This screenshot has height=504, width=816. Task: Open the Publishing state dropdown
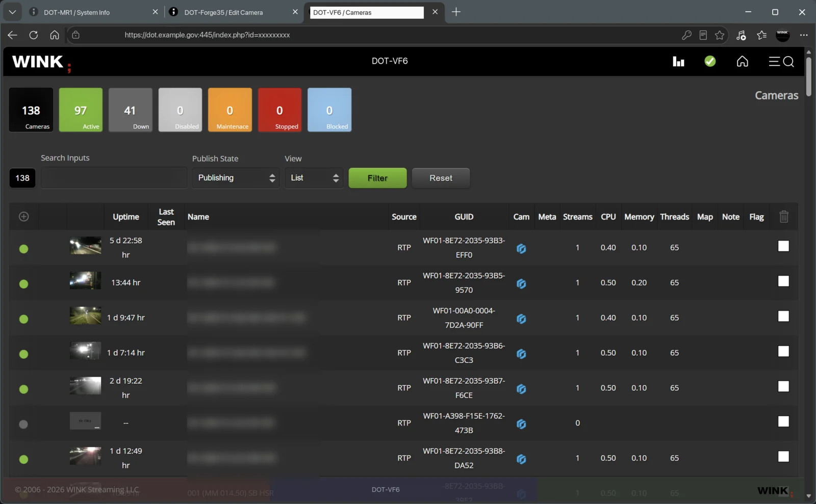coord(236,178)
